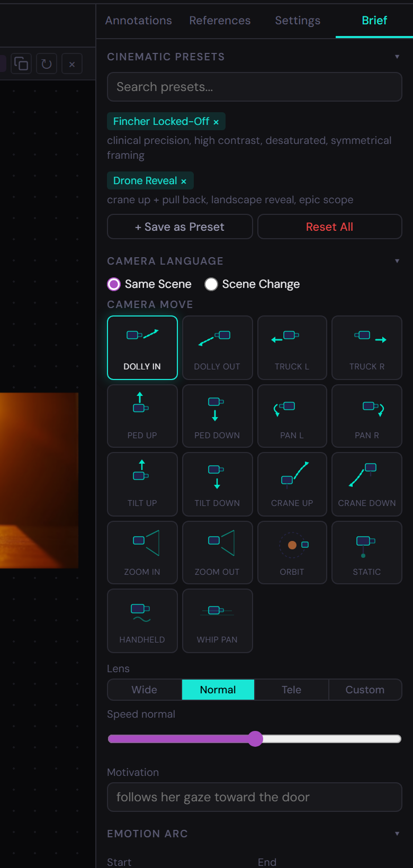
Task: Open the Settings tab
Action: [298, 21]
